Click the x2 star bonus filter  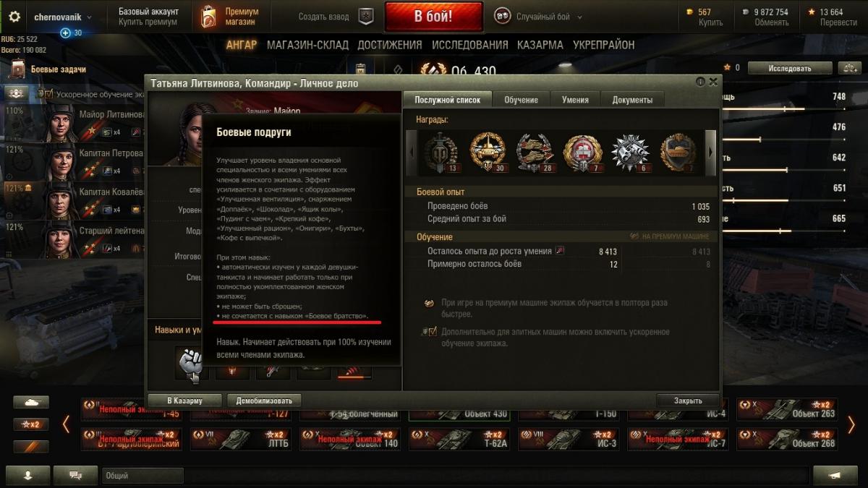[31, 424]
